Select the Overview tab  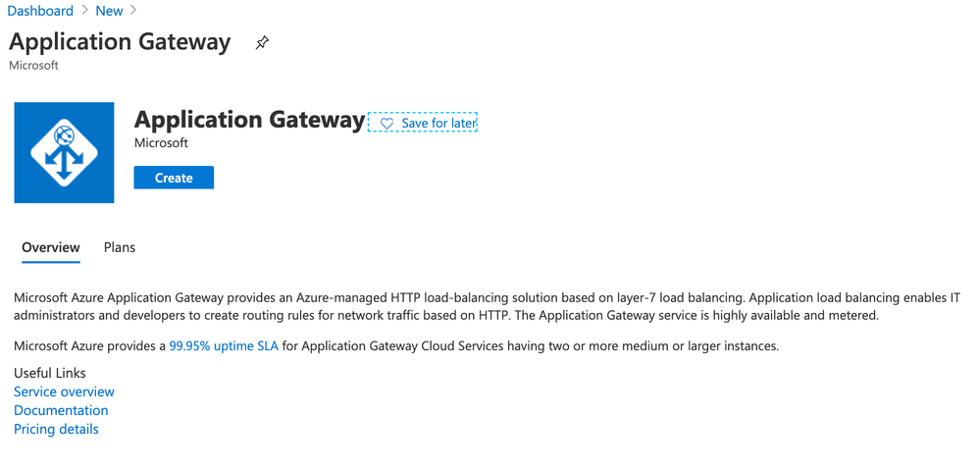(51, 247)
